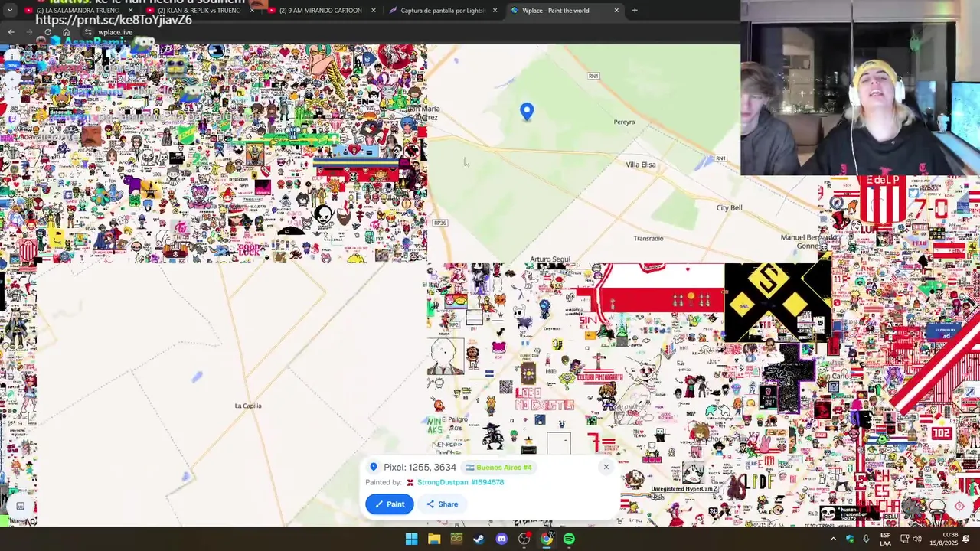Show hidden system tray icons
The height and width of the screenshot is (551, 980).
point(833,539)
